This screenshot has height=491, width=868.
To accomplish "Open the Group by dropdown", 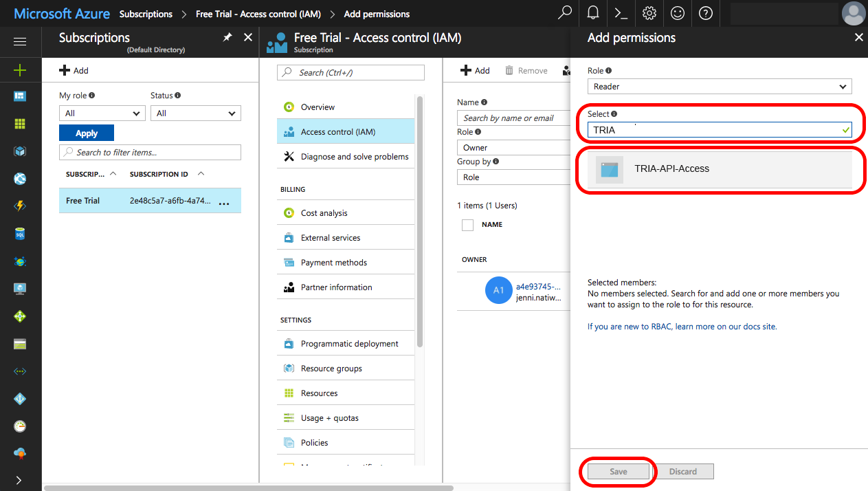I will click(513, 177).
